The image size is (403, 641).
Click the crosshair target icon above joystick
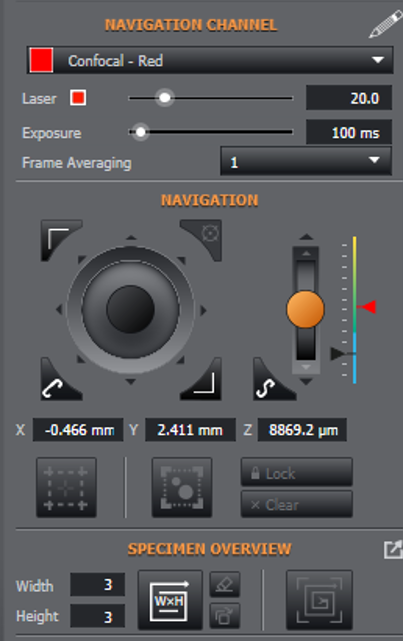202,240
